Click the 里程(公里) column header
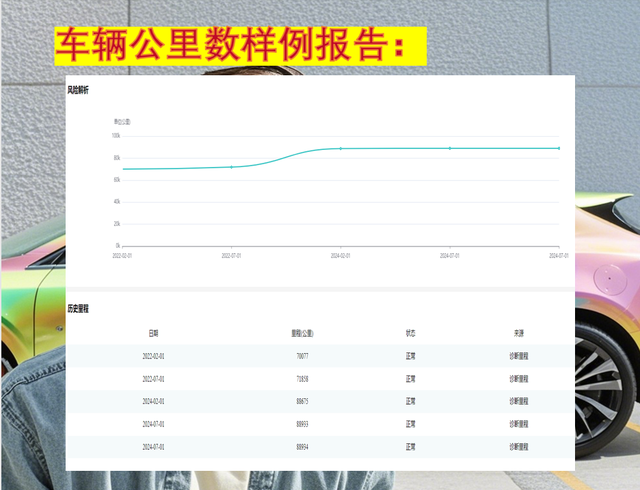Viewport: 640px width, 490px height. click(x=302, y=333)
